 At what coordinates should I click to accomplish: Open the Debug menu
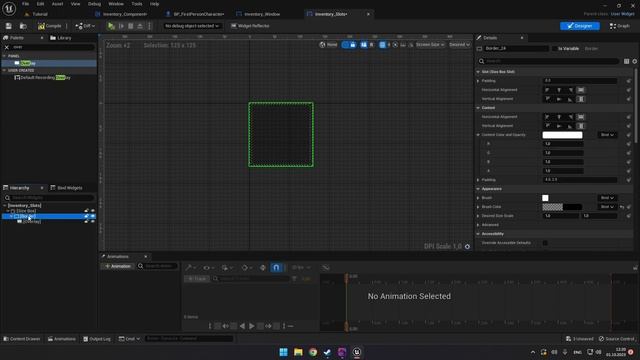[x=94, y=4]
